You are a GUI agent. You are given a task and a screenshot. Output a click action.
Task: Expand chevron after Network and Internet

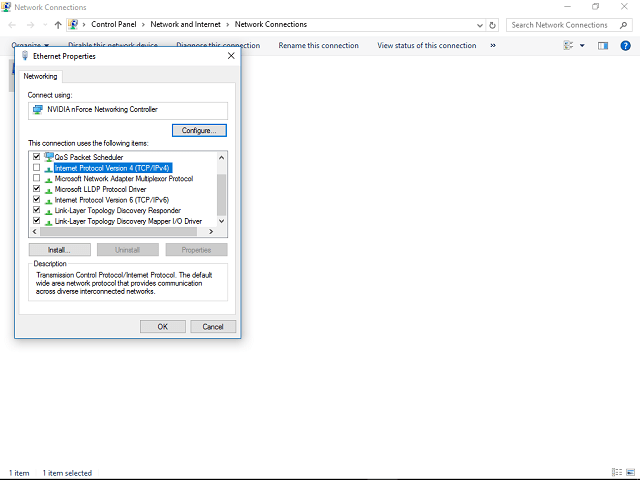pos(228,25)
